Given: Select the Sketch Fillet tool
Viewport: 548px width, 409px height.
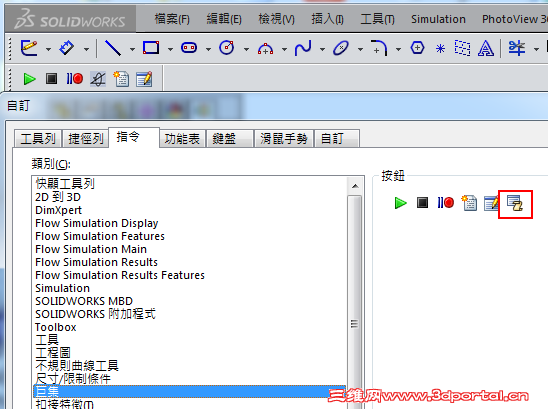Looking at the screenshot, I should tap(379, 48).
